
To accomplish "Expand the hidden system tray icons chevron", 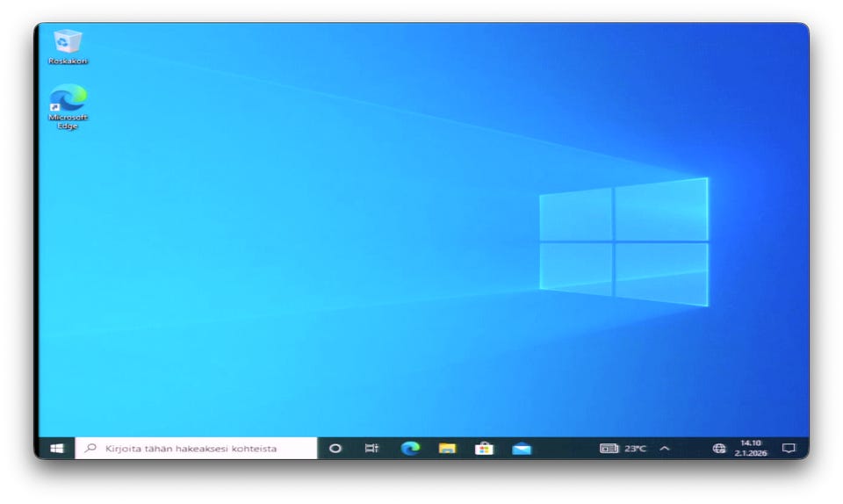I will tap(665, 448).
